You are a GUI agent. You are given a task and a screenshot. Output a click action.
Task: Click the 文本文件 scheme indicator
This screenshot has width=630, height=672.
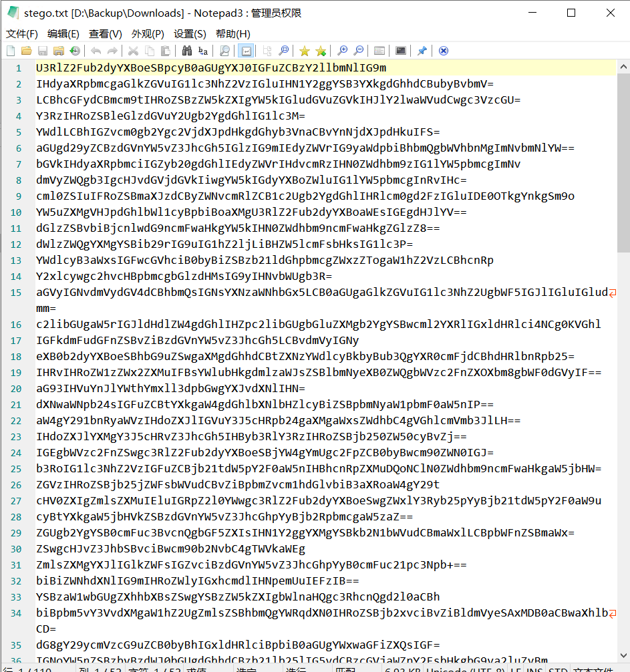click(595, 668)
